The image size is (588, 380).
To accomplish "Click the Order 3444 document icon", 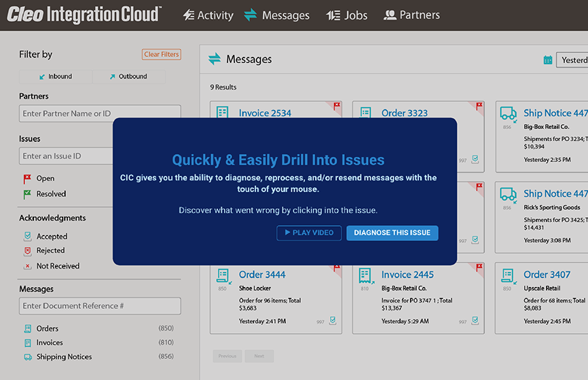I will (x=223, y=275).
